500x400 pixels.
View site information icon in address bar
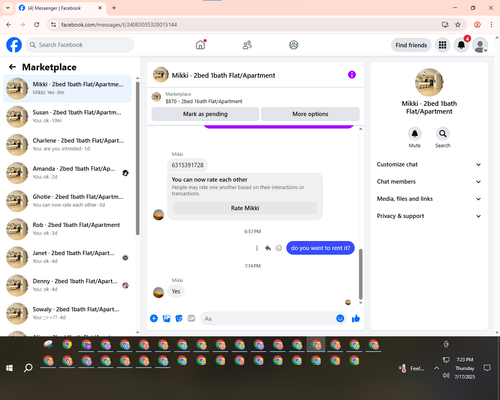point(53,25)
